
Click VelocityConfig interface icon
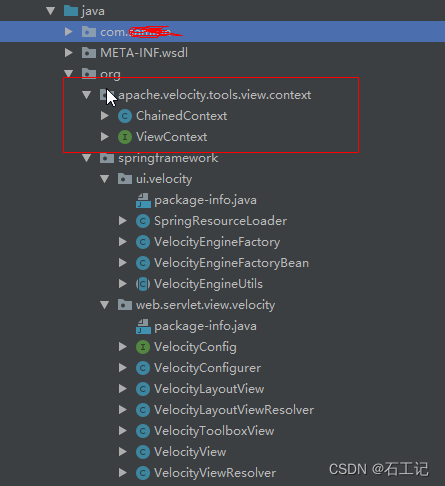(x=143, y=347)
